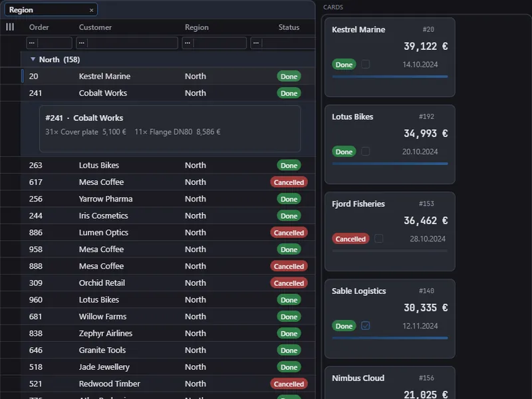Image resolution: width=532 pixels, height=399 pixels.
Task: Click the 39,122 € amount
Action: pos(426,46)
